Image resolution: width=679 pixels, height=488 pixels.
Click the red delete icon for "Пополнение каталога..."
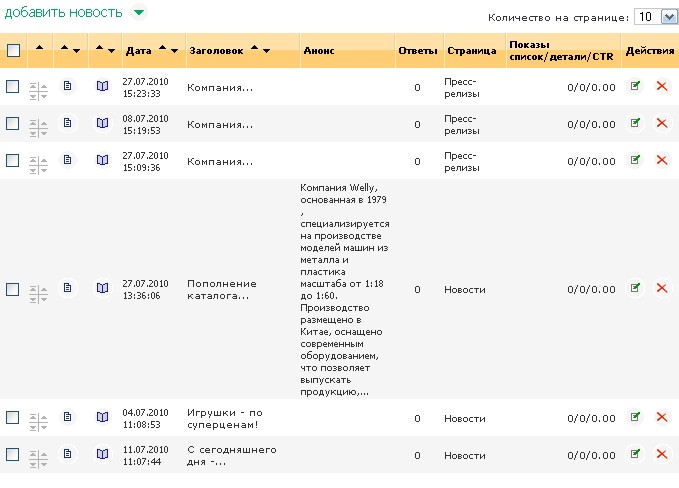661,288
